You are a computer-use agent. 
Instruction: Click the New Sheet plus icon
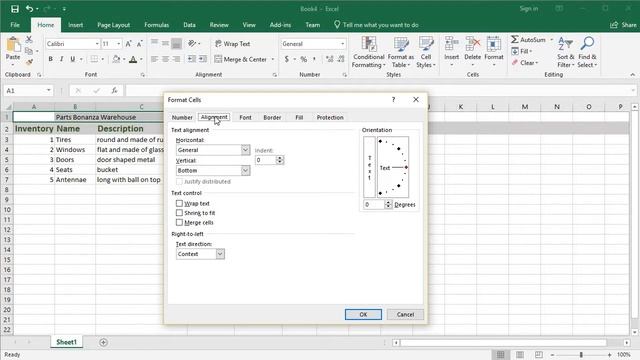[103, 342]
